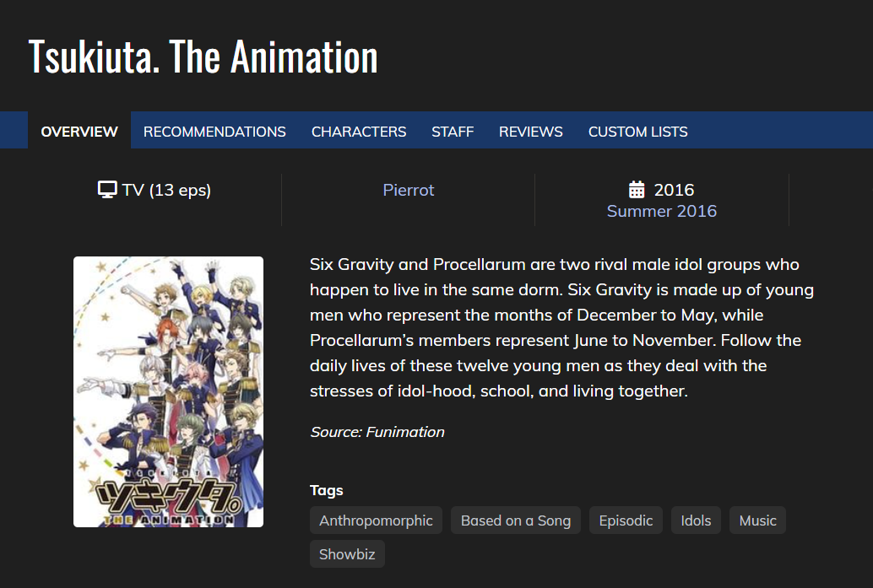The width and height of the screenshot is (873, 588).
Task: Click the Tsukiuta. The Animation title
Action: [x=203, y=57]
